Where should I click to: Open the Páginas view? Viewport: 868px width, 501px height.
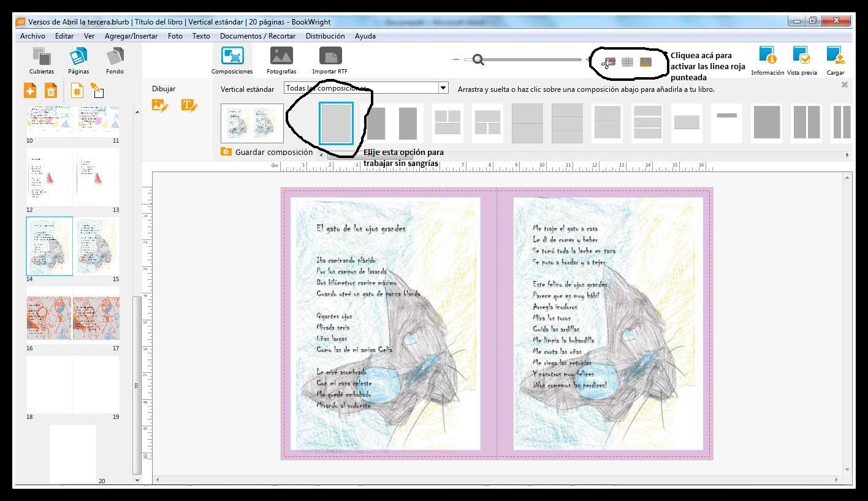click(78, 61)
